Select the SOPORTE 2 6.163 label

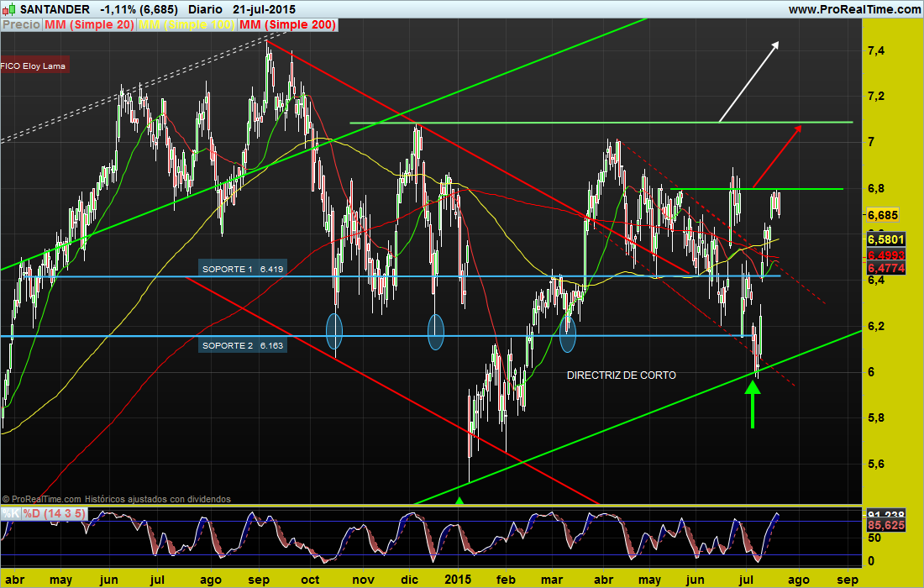point(243,345)
